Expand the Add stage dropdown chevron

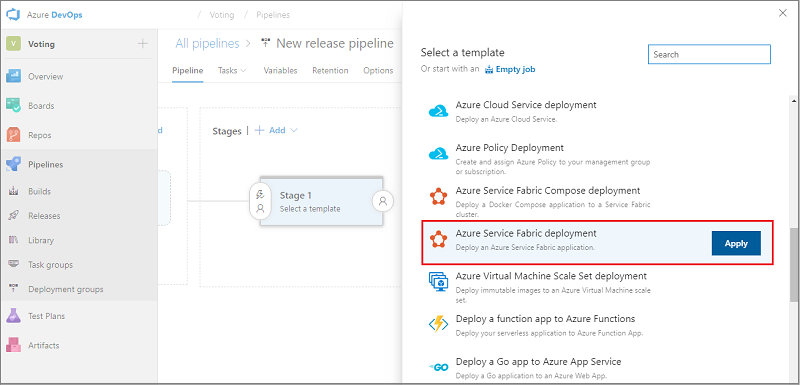pyautogui.click(x=293, y=131)
